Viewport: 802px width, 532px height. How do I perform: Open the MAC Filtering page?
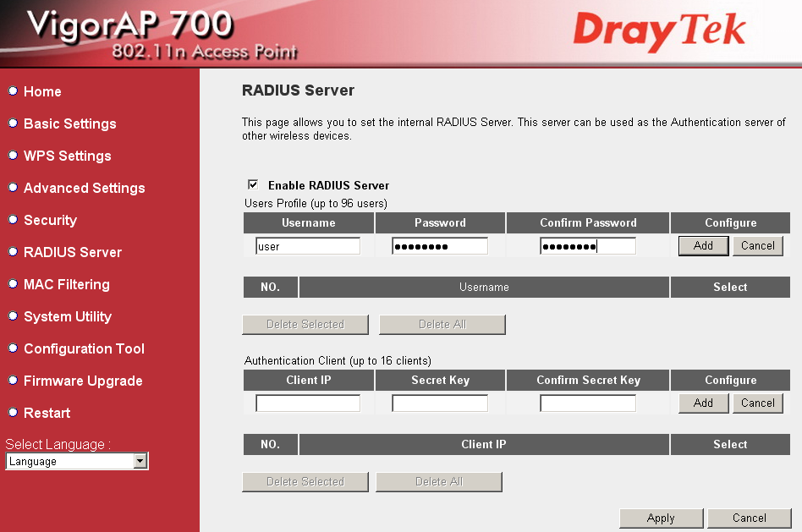tap(66, 284)
